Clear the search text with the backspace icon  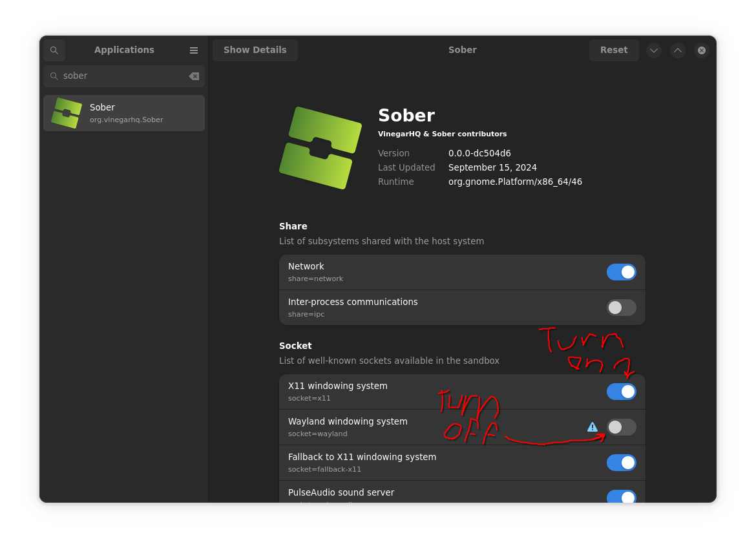(194, 76)
